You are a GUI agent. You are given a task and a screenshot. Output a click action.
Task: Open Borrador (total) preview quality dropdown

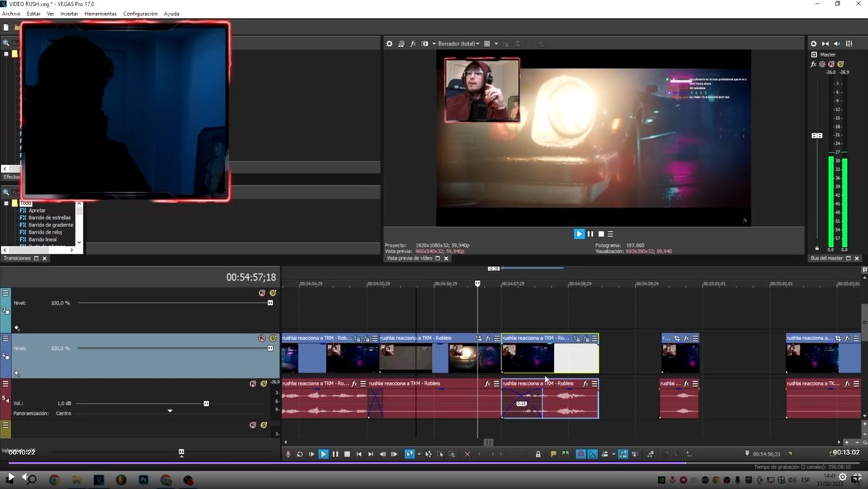click(459, 44)
